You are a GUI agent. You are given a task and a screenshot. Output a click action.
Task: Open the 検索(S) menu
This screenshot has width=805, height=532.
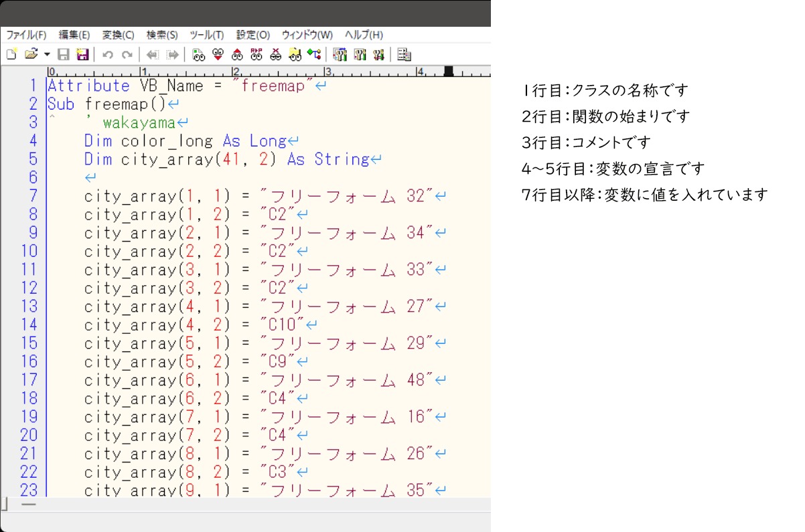coord(162,35)
